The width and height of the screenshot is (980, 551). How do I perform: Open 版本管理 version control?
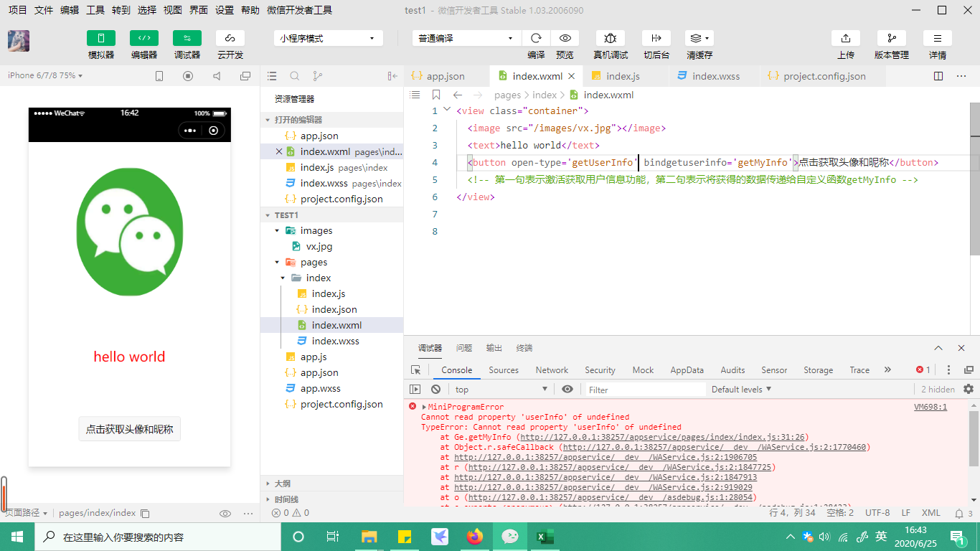click(892, 38)
